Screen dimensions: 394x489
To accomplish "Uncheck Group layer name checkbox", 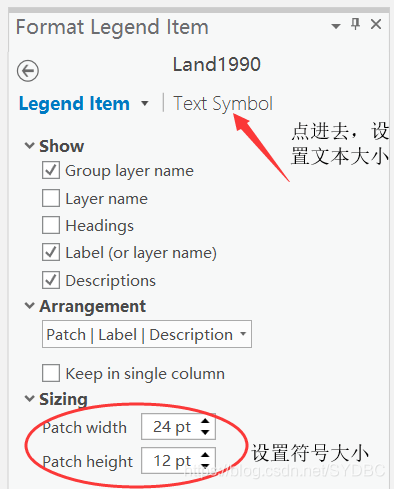I will [x=51, y=170].
